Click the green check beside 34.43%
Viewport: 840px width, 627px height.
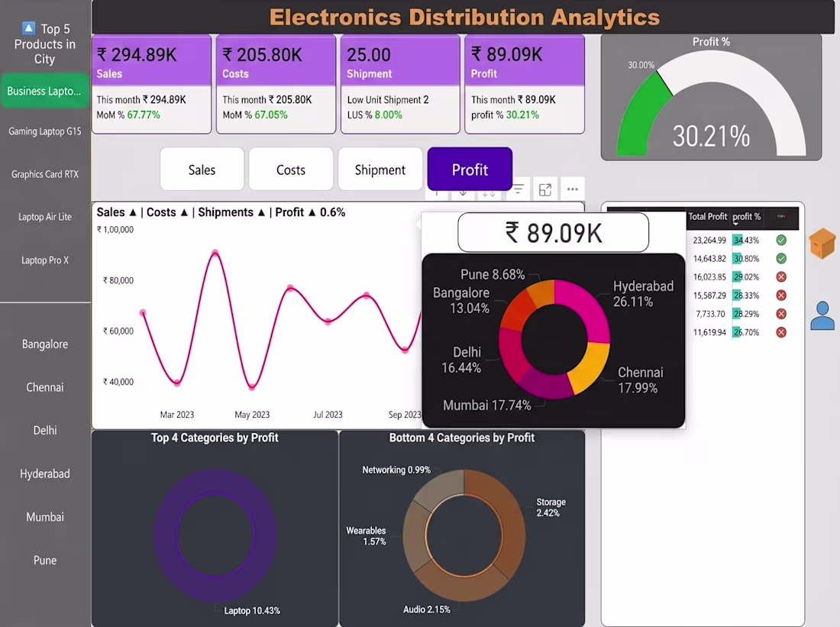(781, 240)
